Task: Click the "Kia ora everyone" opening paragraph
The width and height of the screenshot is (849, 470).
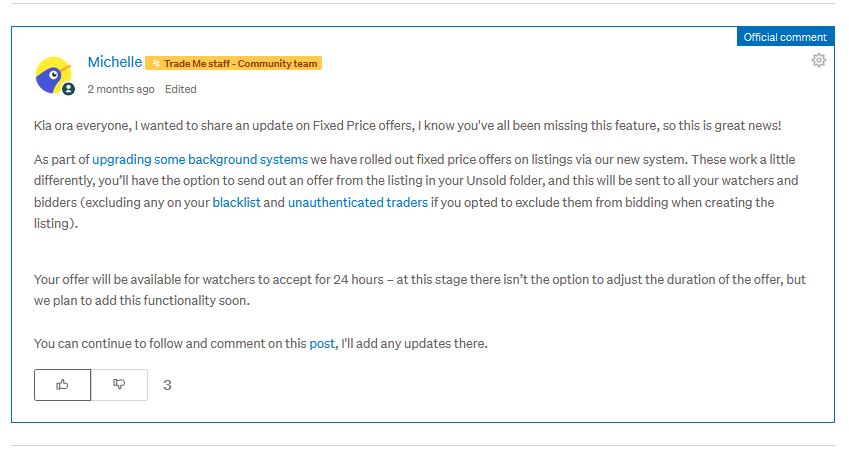Action: (x=300, y=124)
